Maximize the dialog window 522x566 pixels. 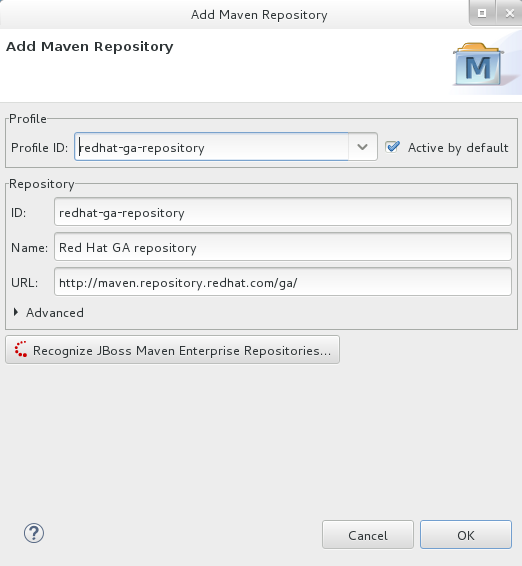pos(482,13)
